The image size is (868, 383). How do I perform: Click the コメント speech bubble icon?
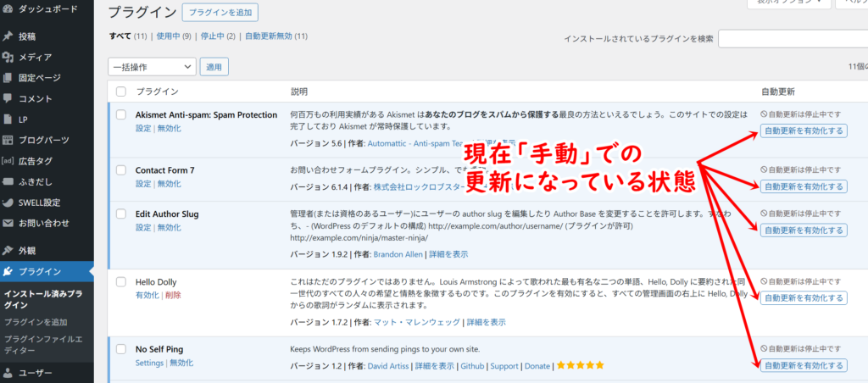click(8, 98)
